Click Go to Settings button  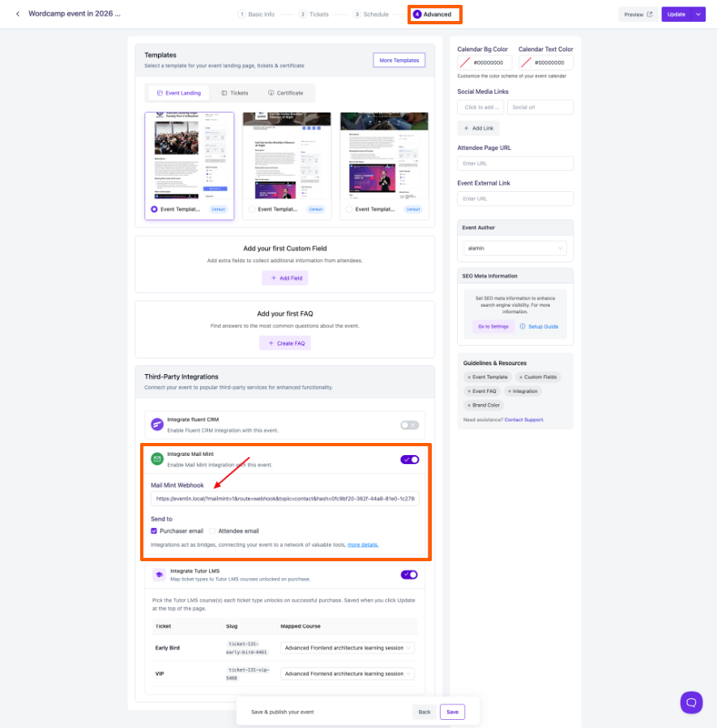pos(493,327)
